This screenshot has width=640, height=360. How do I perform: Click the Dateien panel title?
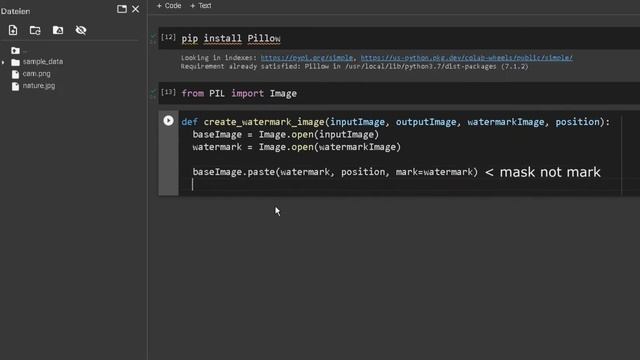tap(16, 11)
